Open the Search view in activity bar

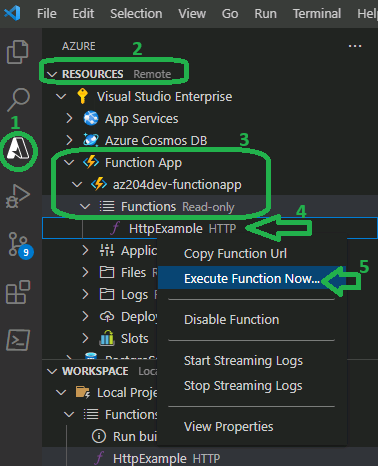(x=18, y=99)
